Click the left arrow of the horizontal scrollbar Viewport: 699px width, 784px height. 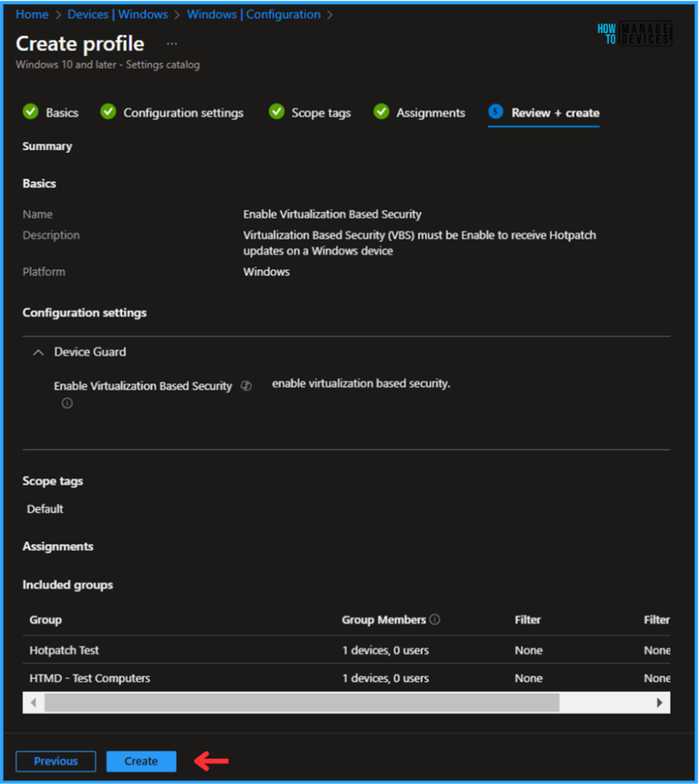[34, 703]
